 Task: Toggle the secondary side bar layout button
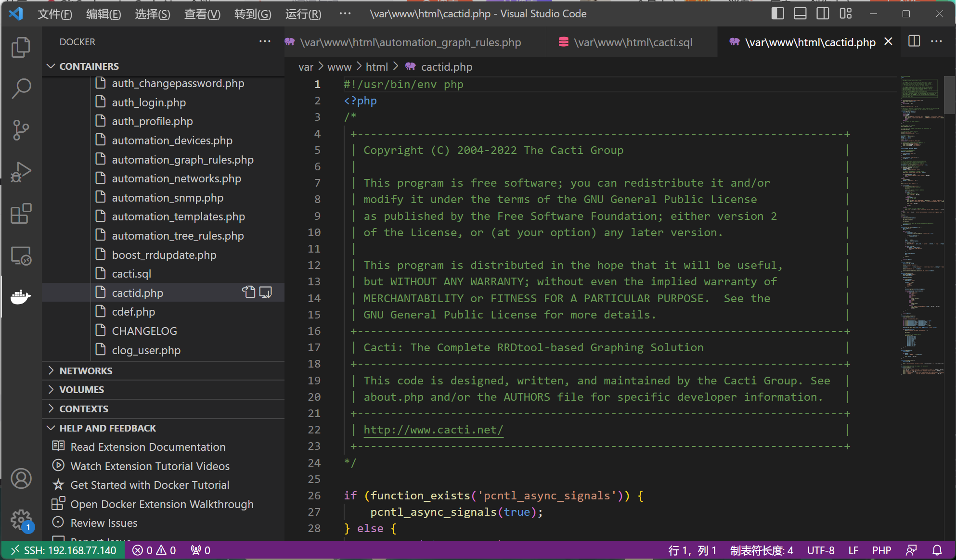point(823,13)
